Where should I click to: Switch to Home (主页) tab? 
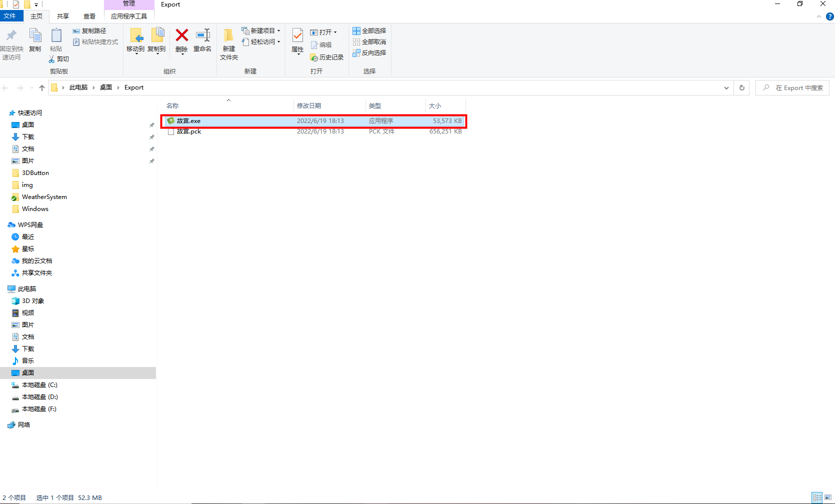pyautogui.click(x=36, y=16)
